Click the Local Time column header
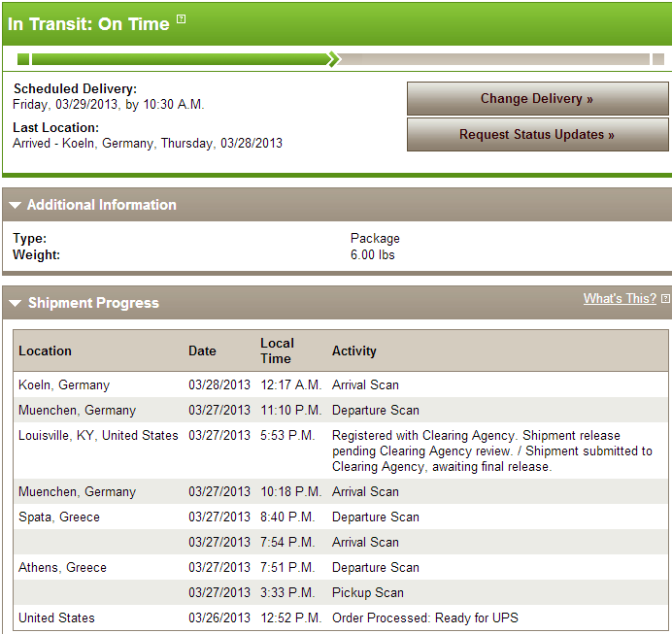 point(277,350)
